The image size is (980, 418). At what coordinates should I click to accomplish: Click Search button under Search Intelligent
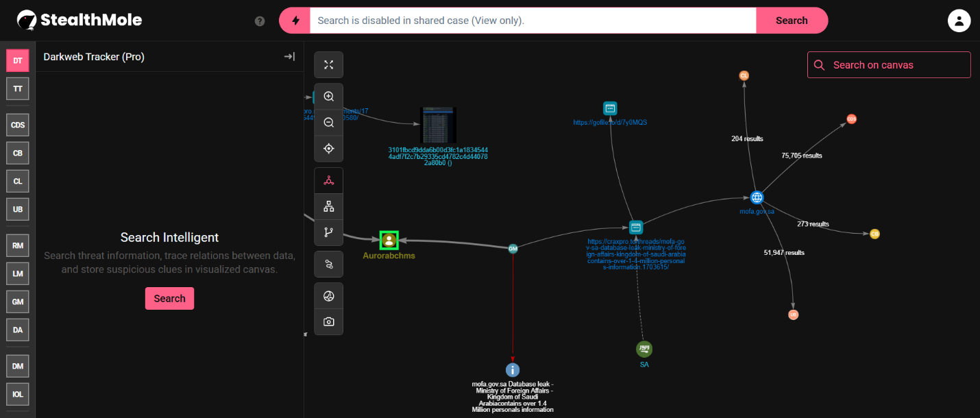169,298
